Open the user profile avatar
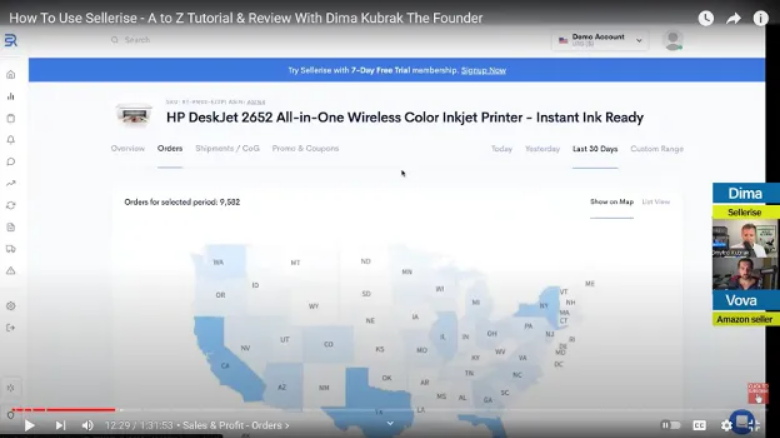 click(x=673, y=40)
